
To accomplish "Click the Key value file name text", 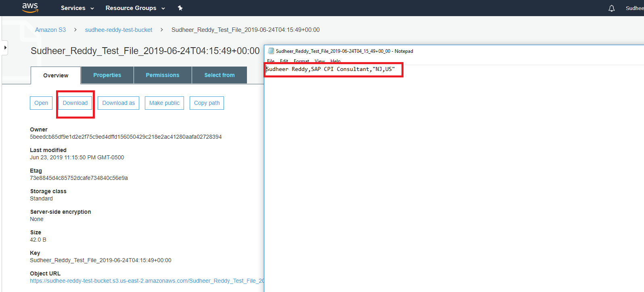I will pyautogui.click(x=100, y=260).
